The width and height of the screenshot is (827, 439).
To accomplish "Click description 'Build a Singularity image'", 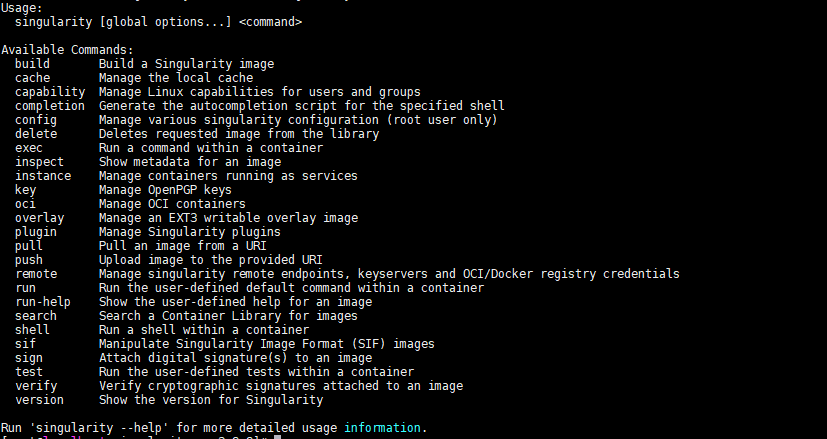I will pos(186,64).
